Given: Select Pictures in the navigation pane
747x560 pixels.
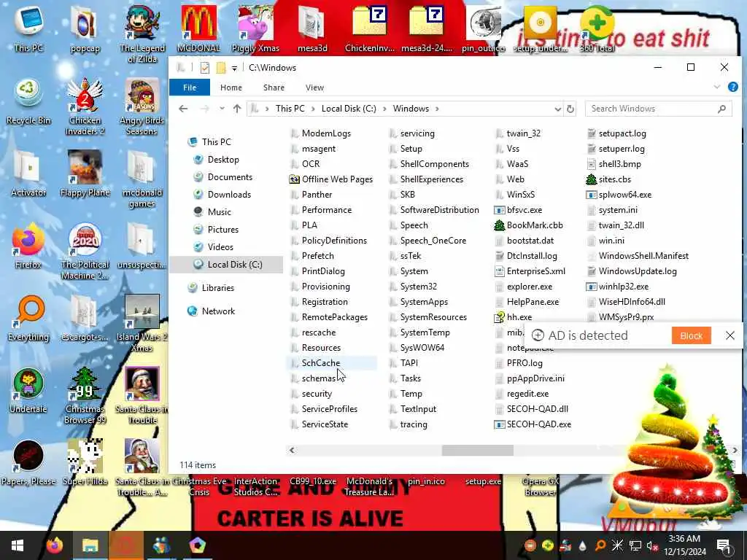Looking at the screenshot, I should [x=223, y=230].
